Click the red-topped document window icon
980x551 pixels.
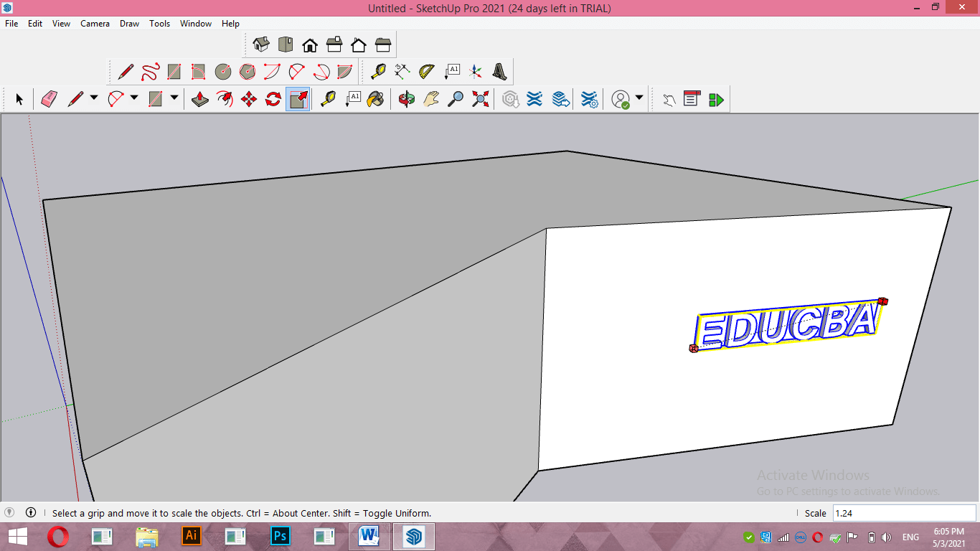pos(692,99)
